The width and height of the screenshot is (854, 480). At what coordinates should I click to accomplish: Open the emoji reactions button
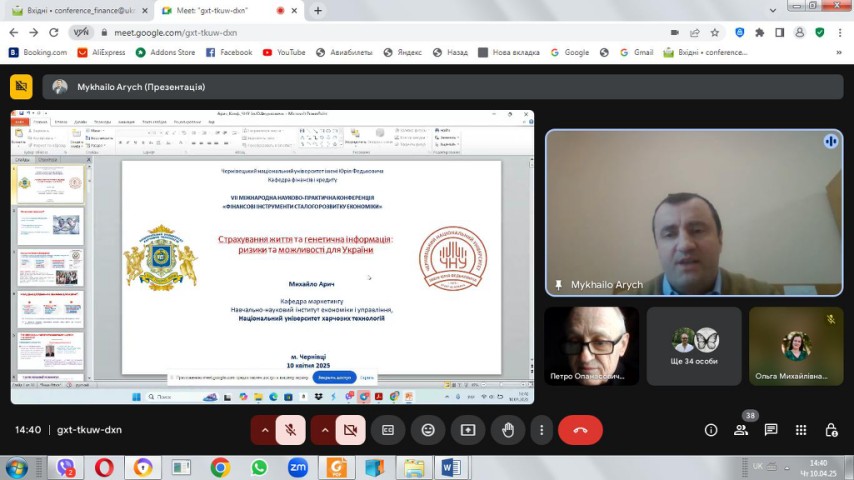pos(428,430)
